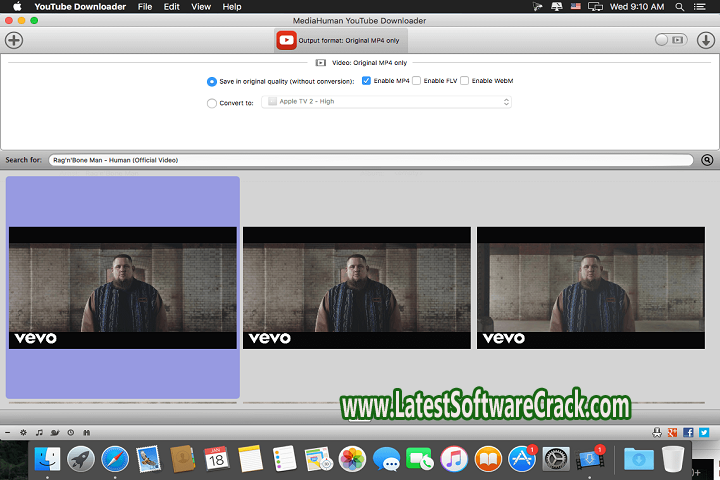Select the Convert to radio button
Image resolution: width=720 pixels, height=480 pixels.
212,103
